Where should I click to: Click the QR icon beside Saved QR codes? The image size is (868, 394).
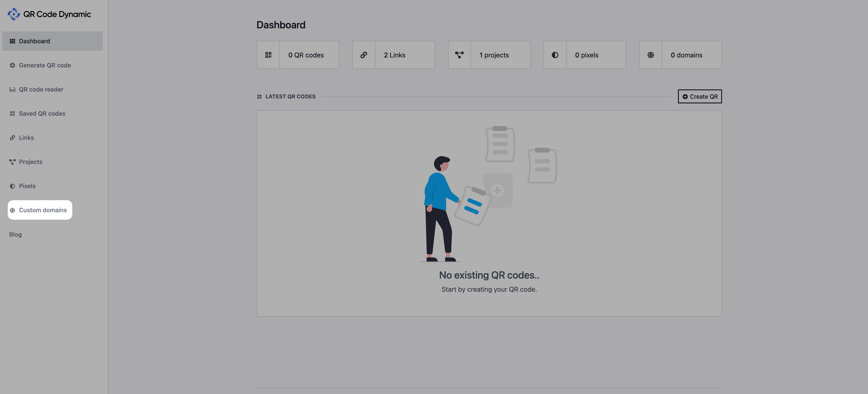pos(12,114)
